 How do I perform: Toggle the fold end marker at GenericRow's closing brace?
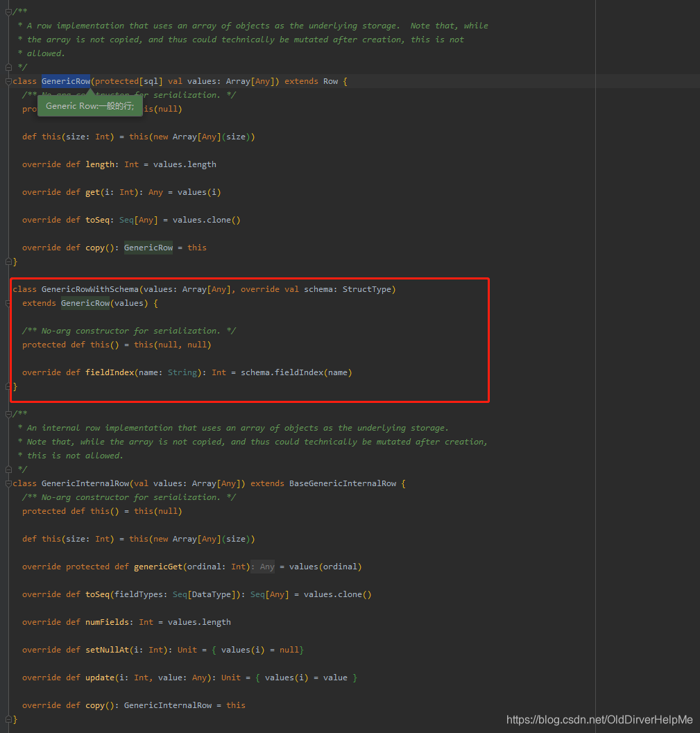pos(8,262)
